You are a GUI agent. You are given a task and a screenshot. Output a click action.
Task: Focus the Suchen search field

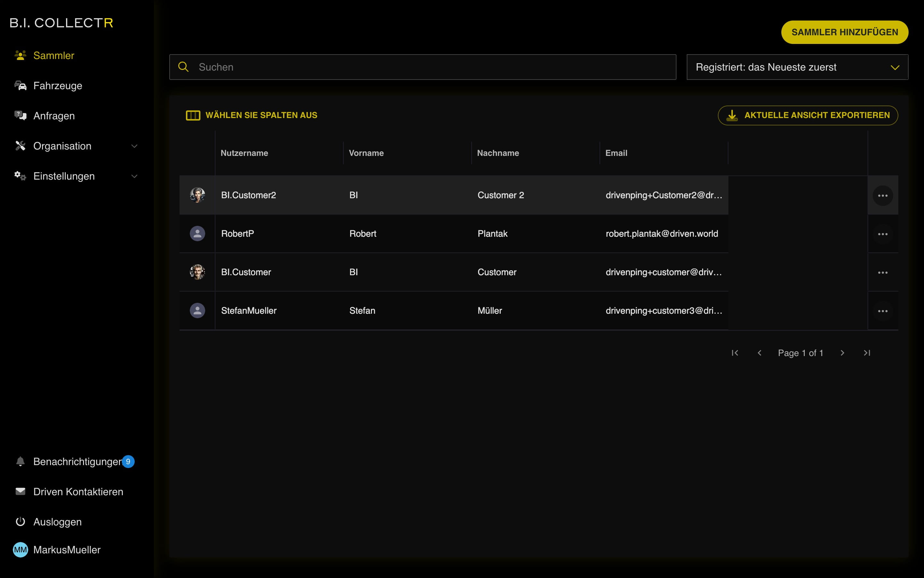coord(432,67)
